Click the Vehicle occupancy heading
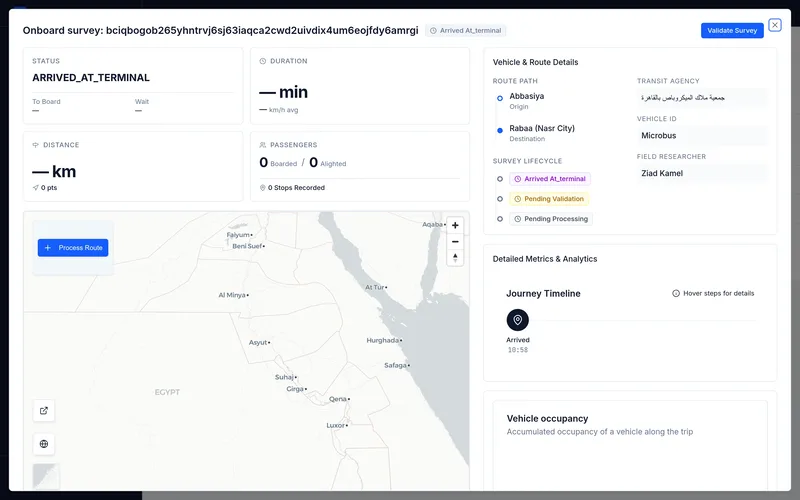 click(x=547, y=418)
